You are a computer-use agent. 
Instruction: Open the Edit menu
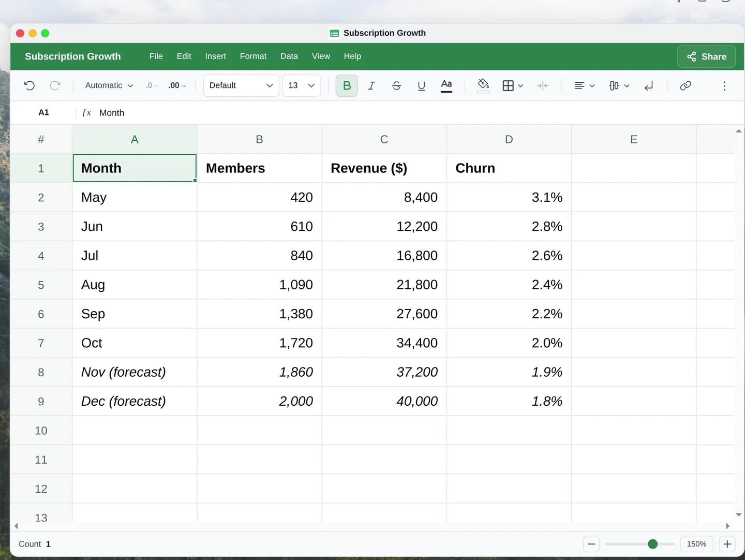[x=184, y=56]
